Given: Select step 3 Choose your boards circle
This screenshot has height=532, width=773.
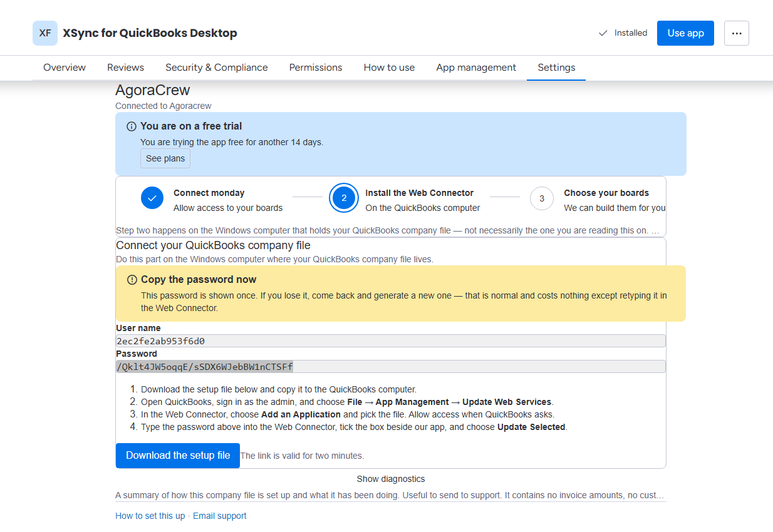Looking at the screenshot, I should coord(542,198).
